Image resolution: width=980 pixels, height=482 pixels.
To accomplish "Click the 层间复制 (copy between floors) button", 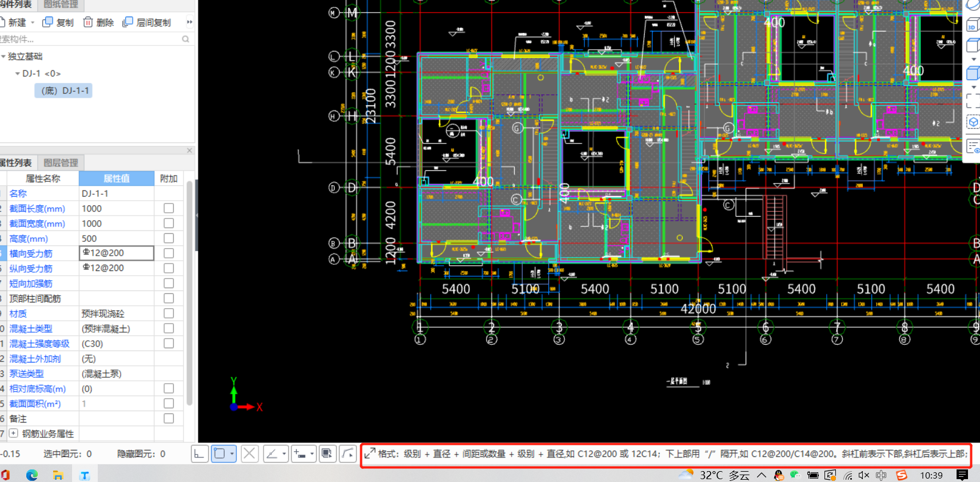I will tap(146, 22).
